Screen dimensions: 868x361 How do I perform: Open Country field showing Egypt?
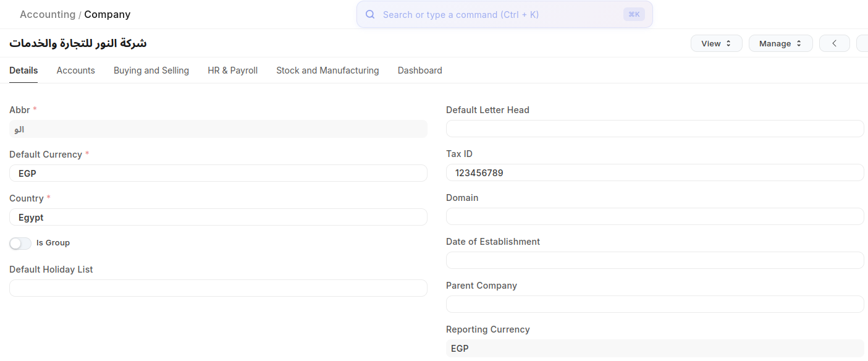pyautogui.click(x=218, y=217)
